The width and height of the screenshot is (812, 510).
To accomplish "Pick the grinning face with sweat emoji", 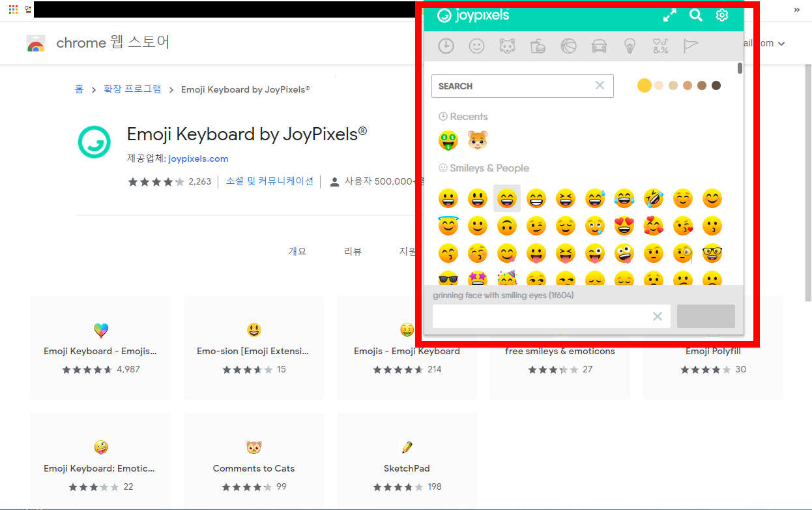I will point(595,198).
